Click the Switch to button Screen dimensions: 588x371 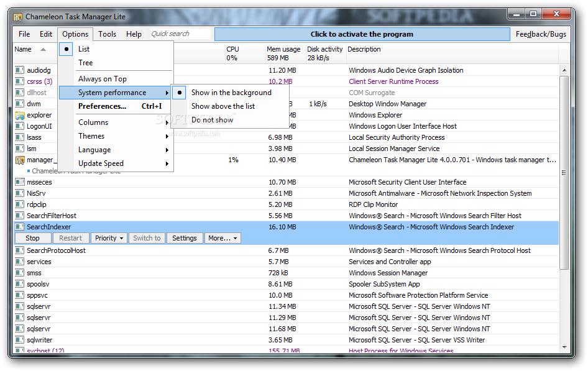(147, 239)
